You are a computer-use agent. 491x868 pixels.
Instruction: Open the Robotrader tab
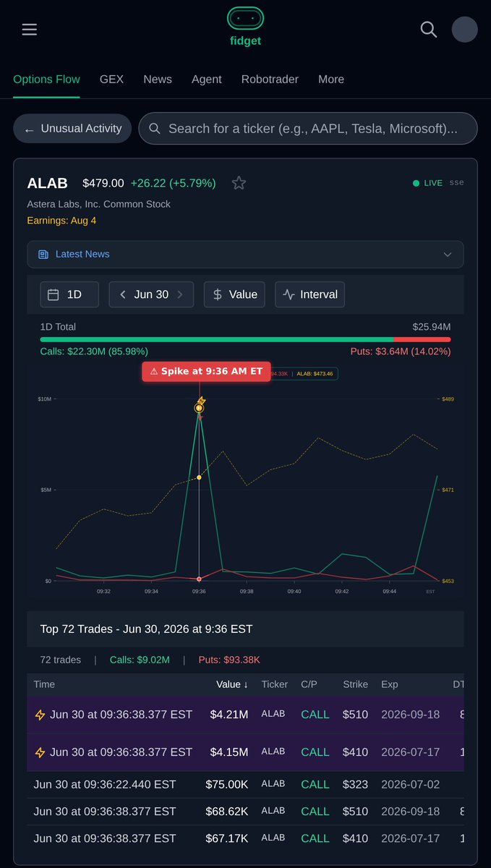point(270,80)
